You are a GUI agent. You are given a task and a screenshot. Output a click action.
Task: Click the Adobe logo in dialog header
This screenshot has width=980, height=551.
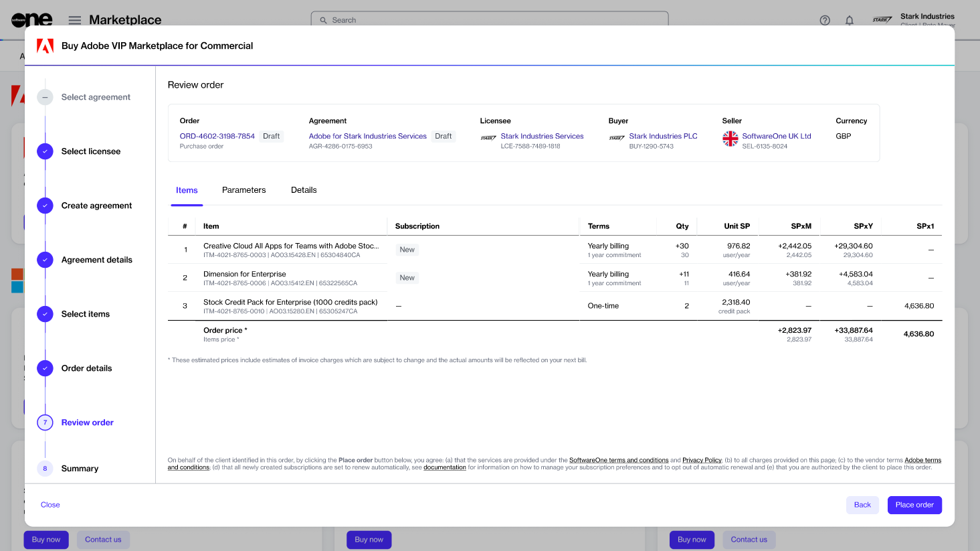click(x=45, y=46)
